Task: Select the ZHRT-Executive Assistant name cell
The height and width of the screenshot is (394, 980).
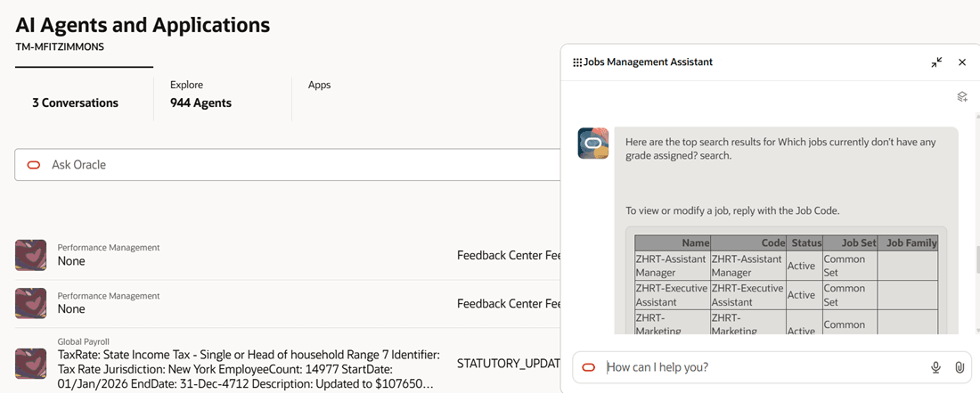Action: [x=673, y=295]
